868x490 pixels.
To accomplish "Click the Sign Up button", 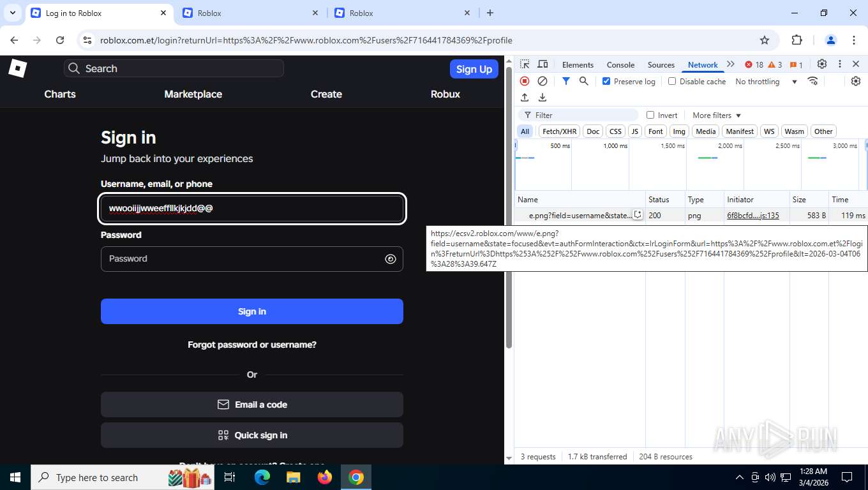I will point(474,69).
